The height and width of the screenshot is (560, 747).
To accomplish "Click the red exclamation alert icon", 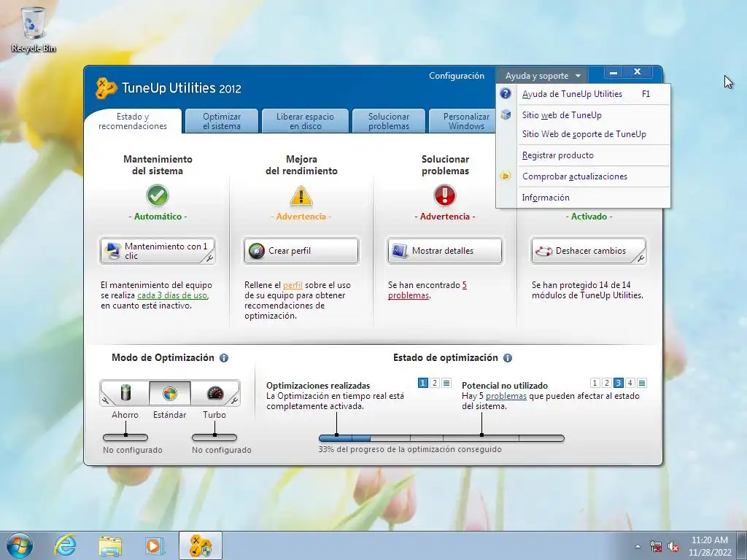I will (x=445, y=195).
